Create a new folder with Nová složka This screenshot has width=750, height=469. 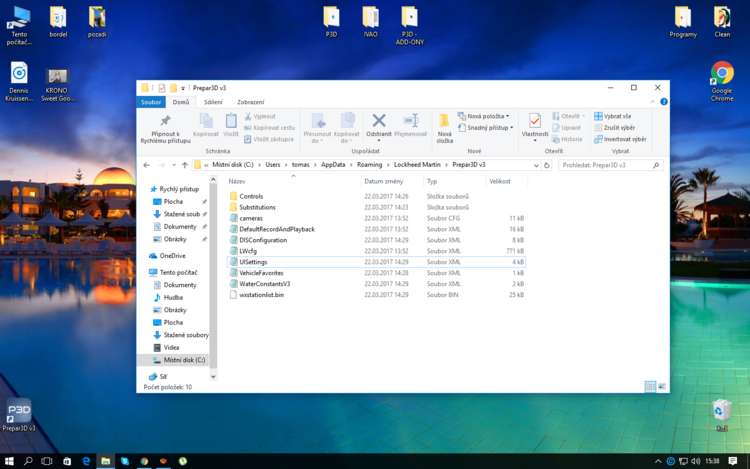point(444,128)
